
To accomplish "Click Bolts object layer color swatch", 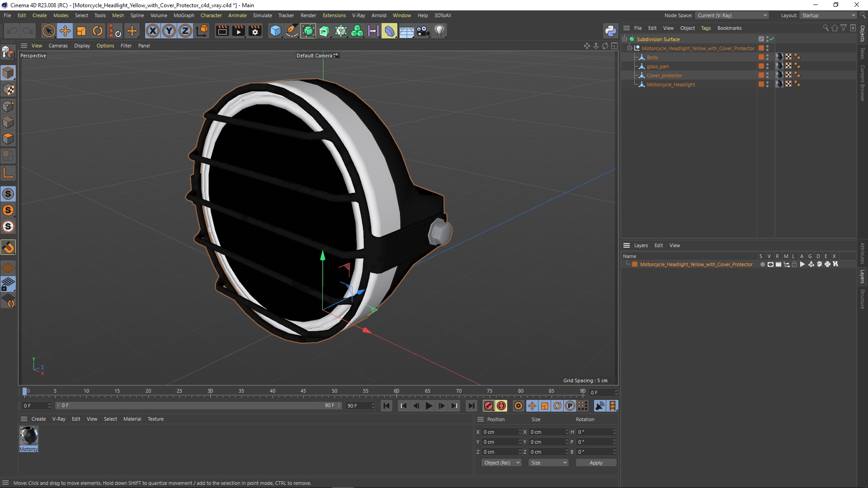I will (x=761, y=57).
